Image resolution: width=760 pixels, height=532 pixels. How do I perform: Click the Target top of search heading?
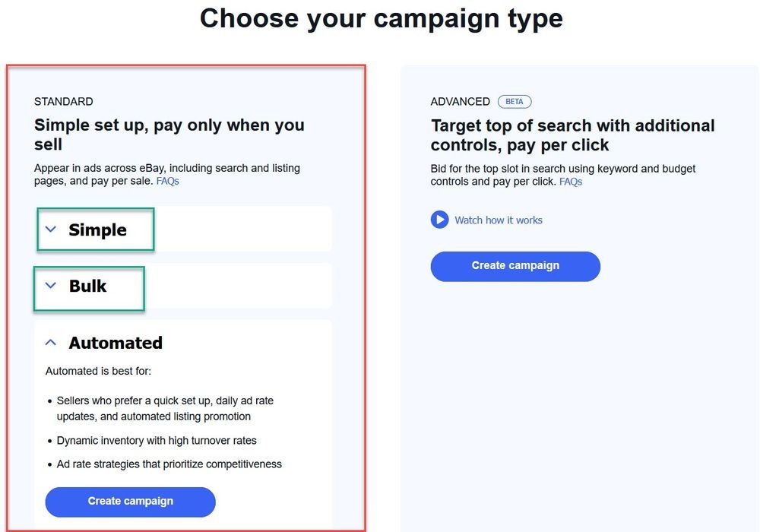572,135
